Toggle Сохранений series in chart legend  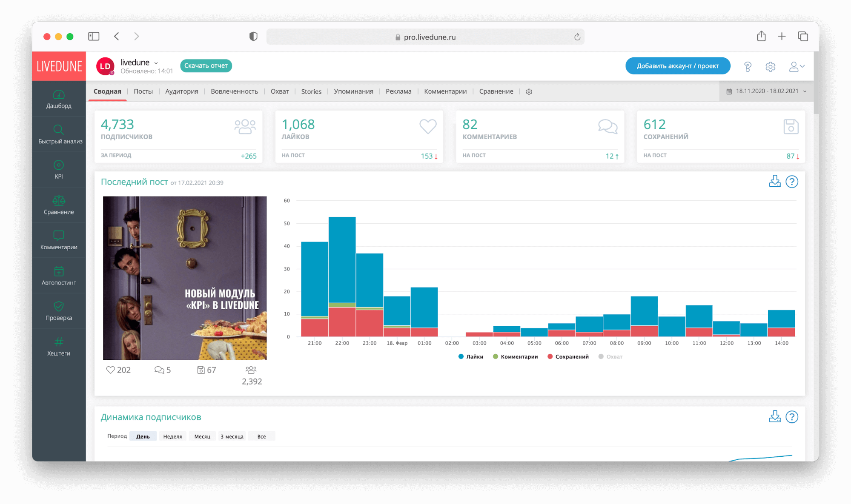click(568, 356)
